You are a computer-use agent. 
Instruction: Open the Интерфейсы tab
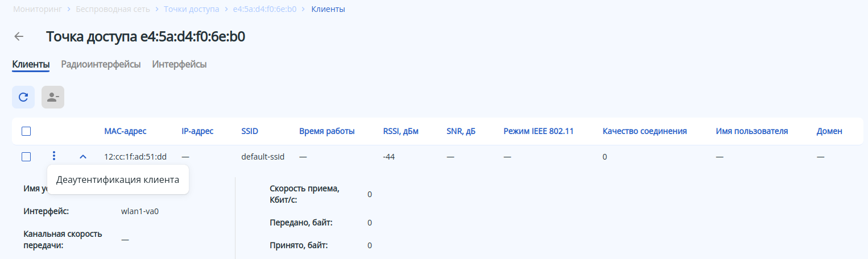coord(179,64)
